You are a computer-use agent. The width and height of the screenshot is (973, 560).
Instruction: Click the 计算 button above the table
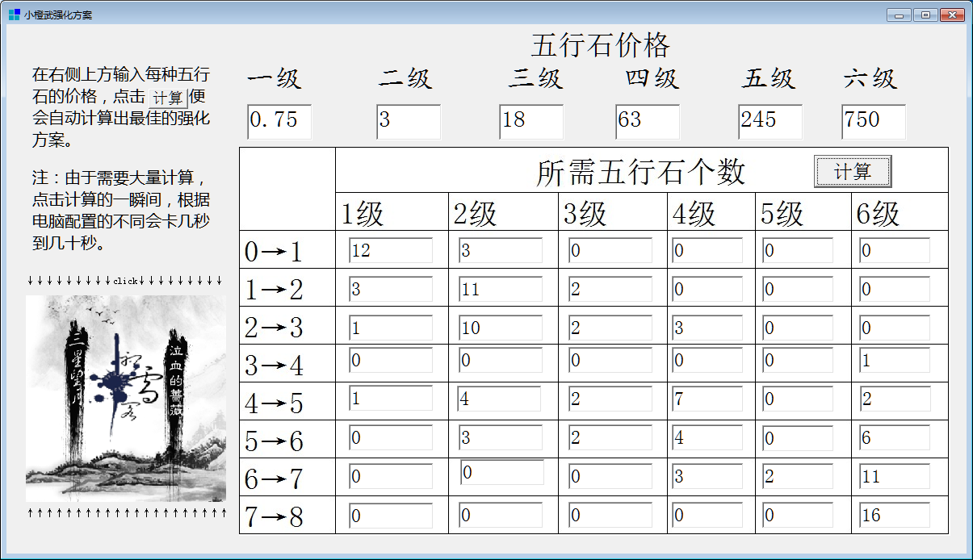(853, 170)
